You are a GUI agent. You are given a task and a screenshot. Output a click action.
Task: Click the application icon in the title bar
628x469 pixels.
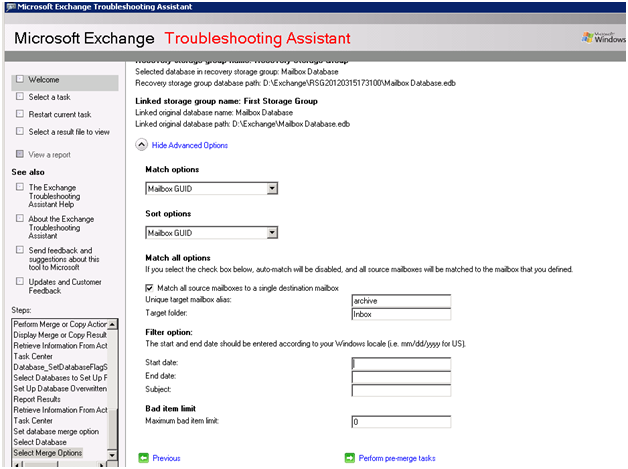click(10, 7)
